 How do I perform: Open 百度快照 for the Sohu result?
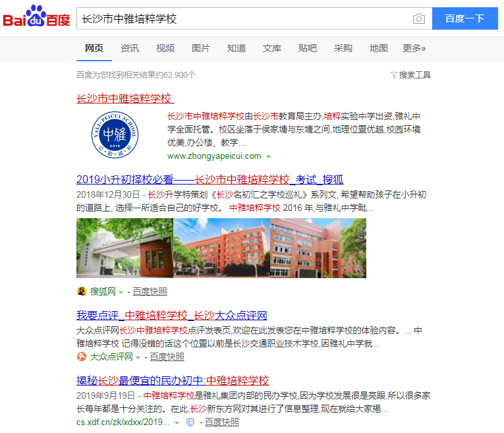point(150,291)
